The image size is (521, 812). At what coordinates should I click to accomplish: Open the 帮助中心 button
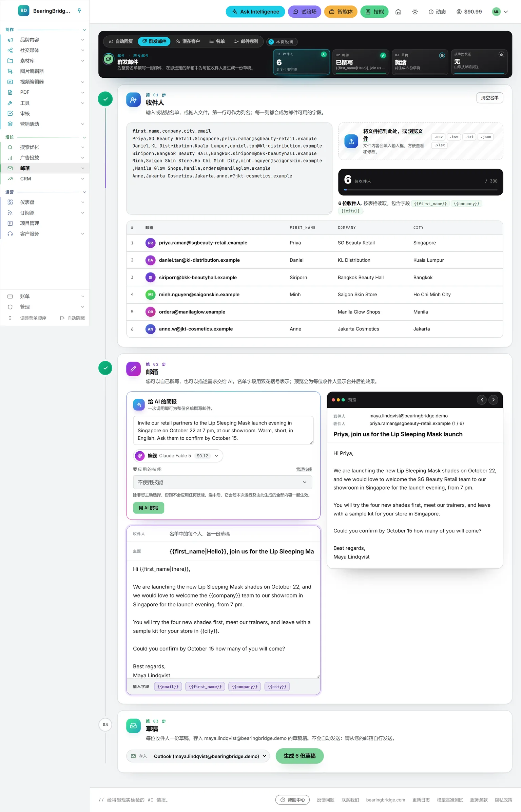[292, 800]
